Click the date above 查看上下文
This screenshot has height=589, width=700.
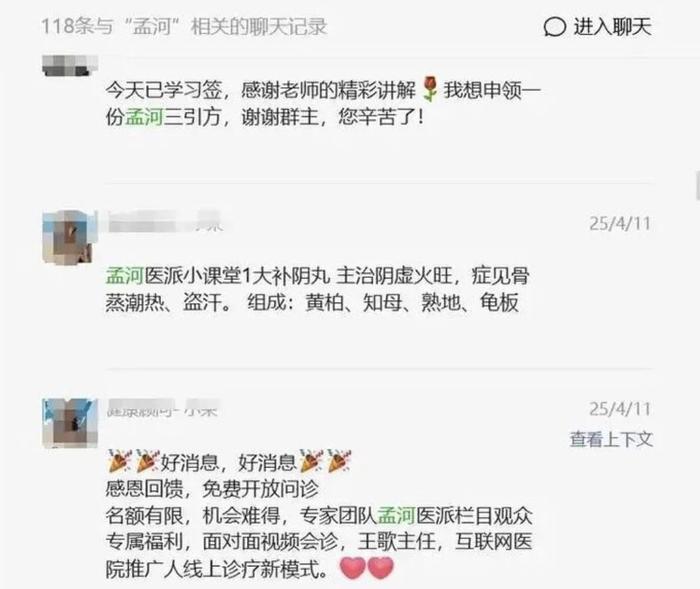(620, 409)
